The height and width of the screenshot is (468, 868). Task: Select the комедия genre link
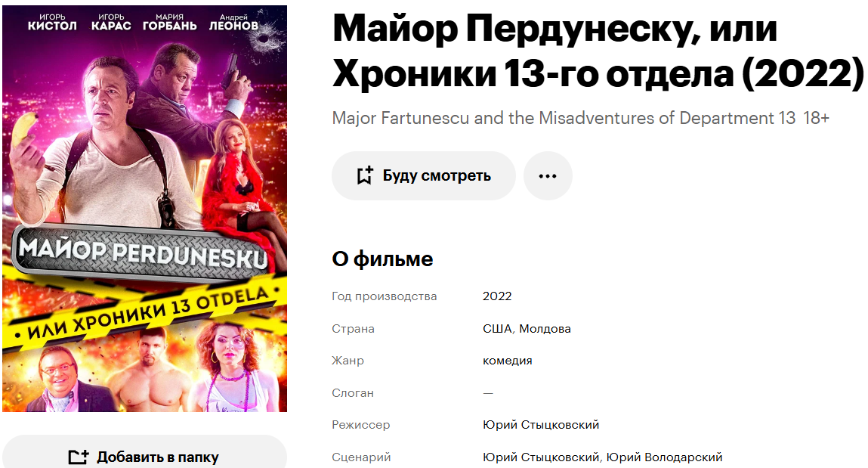point(508,361)
